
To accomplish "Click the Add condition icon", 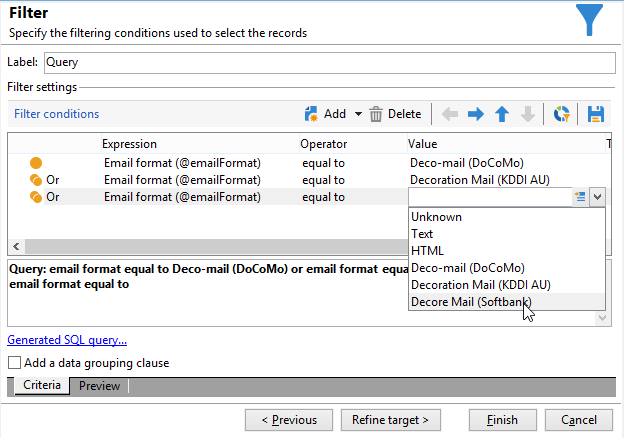I will tap(311, 114).
